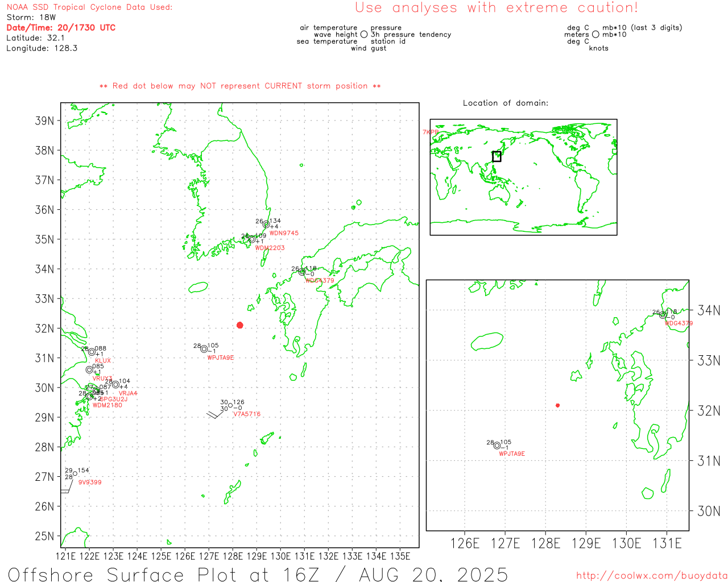Select the V7A5716 station circle marker
The image size is (728, 582).
(230, 405)
